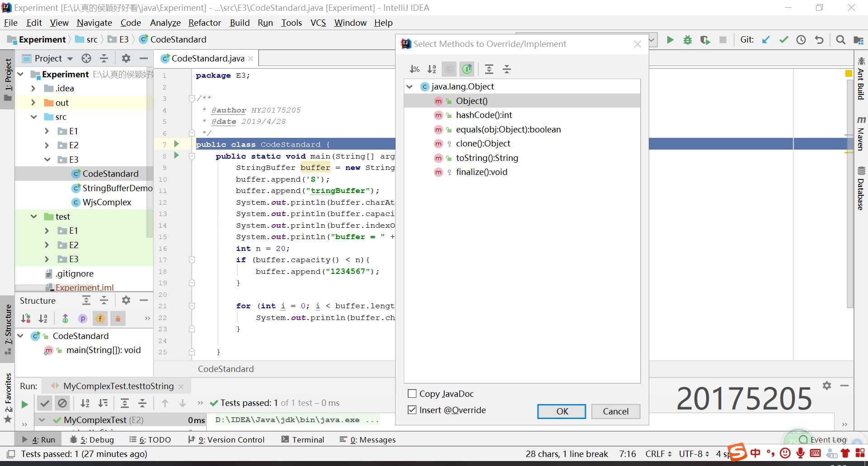The image size is (868, 466).
Task: Click Collapse All icon in Override dialog
Action: pyautogui.click(x=507, y=69)
